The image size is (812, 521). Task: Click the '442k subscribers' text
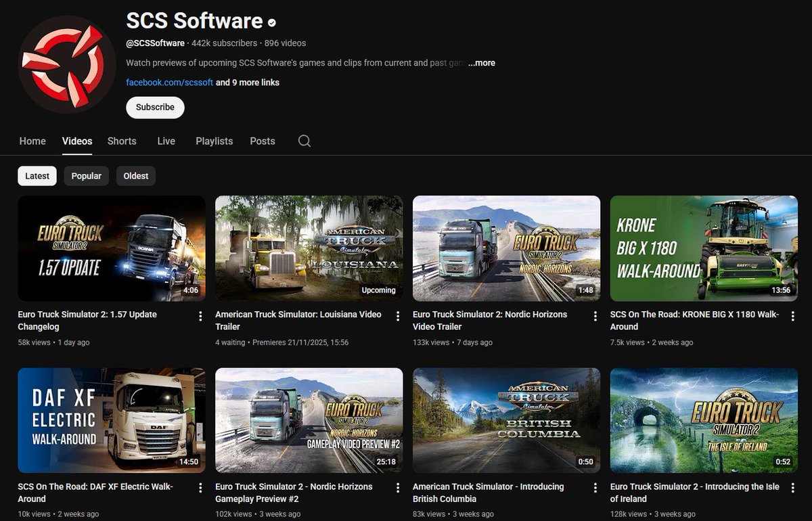click(225, 43)
